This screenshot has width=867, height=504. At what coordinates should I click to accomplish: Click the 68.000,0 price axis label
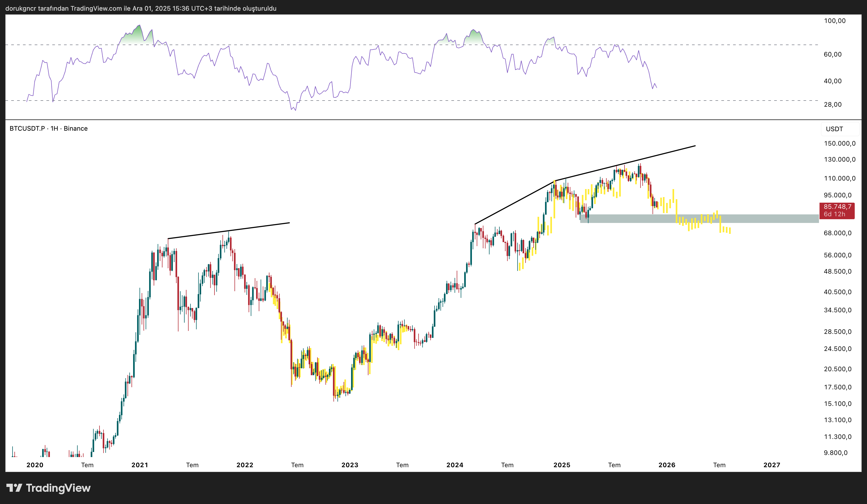tap(837, 233)
